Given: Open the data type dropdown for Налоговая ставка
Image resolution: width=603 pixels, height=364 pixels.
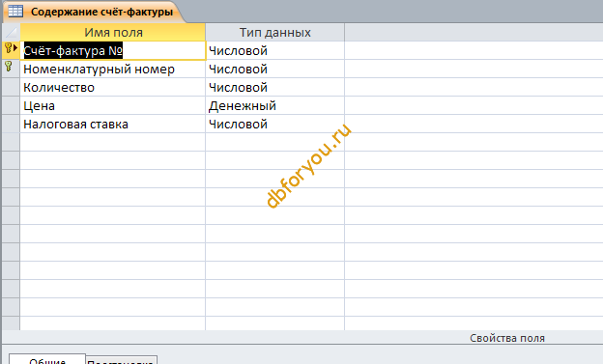Looking at the screenshot, I should tap(274, 125).
